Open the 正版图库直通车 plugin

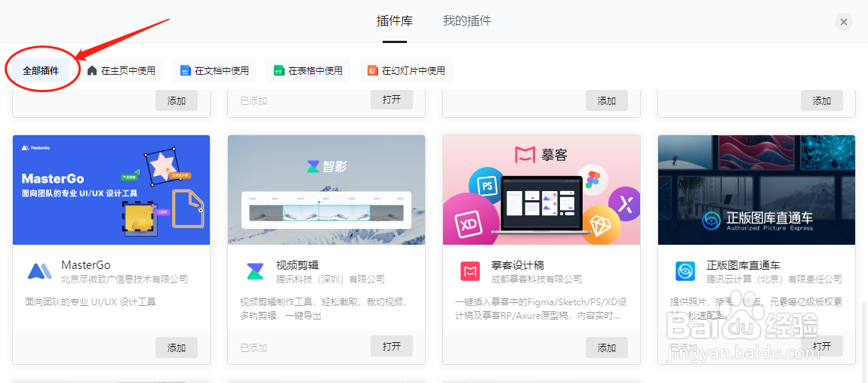click(822, 347)
